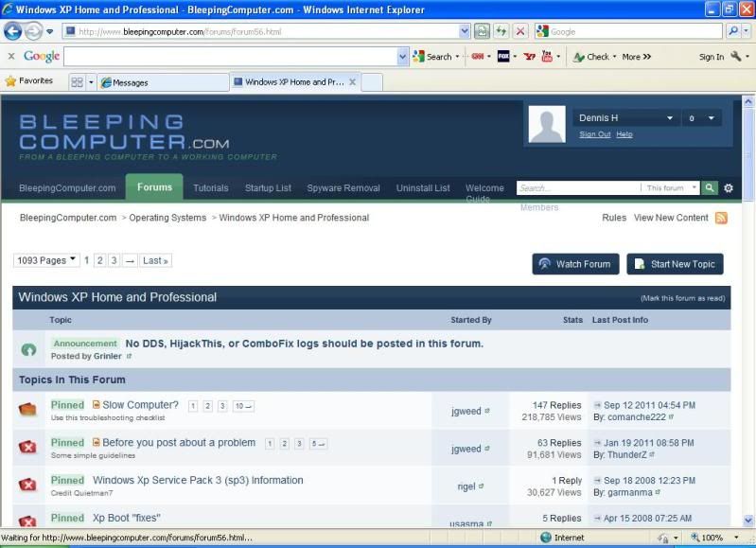Image resolution: width=756 pixels, height=548 pixels.
Task: Open the address bar history dropdown
Action: 465,31
